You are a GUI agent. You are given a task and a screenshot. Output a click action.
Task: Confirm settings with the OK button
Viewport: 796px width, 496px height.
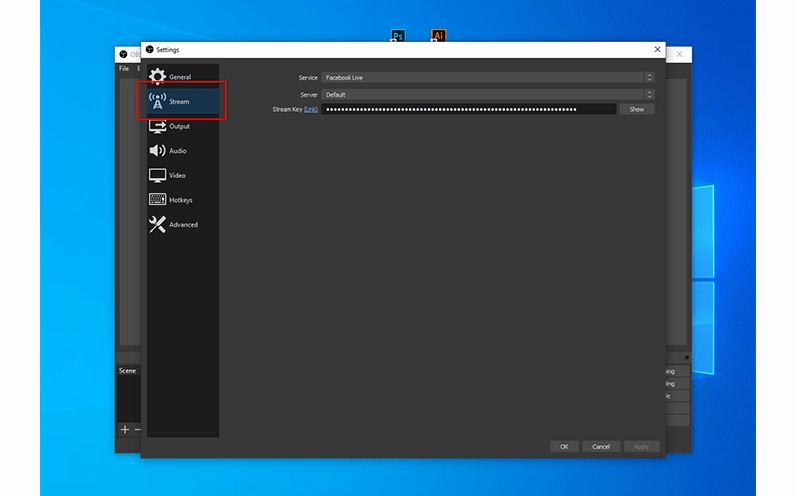click(x=564, y=446)
